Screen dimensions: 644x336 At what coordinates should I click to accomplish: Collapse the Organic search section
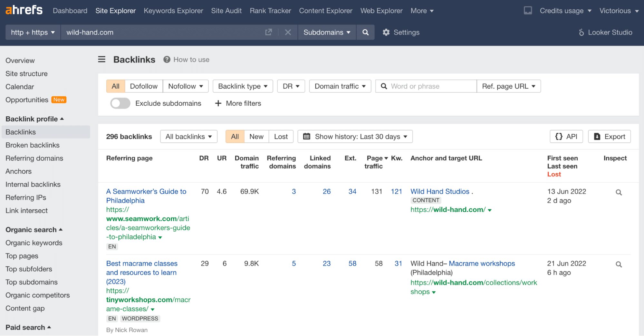pyautogui.click(x=34, y=230)
